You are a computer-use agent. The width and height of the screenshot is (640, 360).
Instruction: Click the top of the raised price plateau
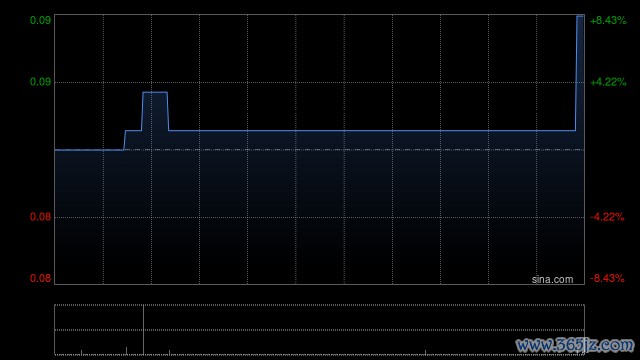pyautogui.click(x=155, y=92)
